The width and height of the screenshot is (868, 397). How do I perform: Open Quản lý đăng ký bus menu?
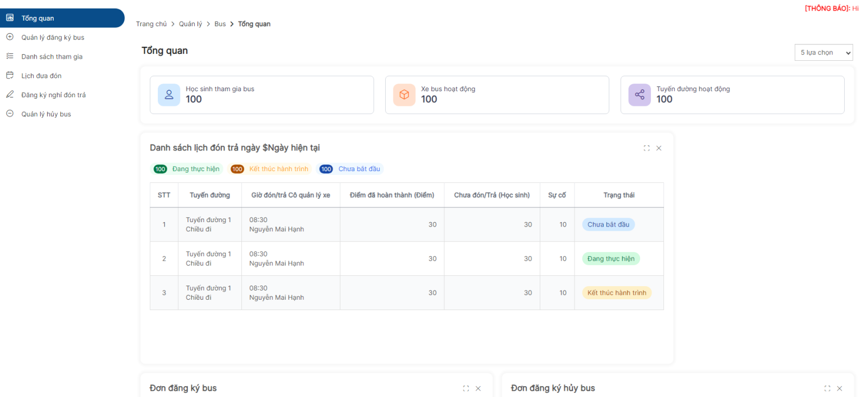53,37
